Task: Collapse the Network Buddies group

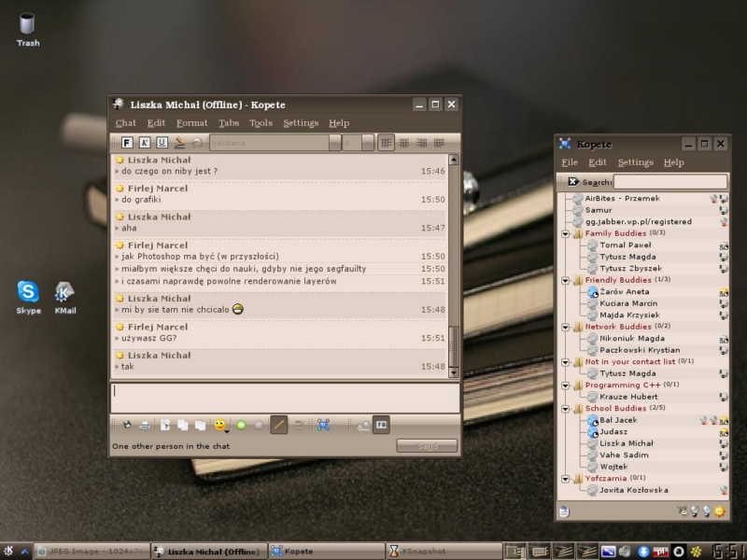Action: 566,328
